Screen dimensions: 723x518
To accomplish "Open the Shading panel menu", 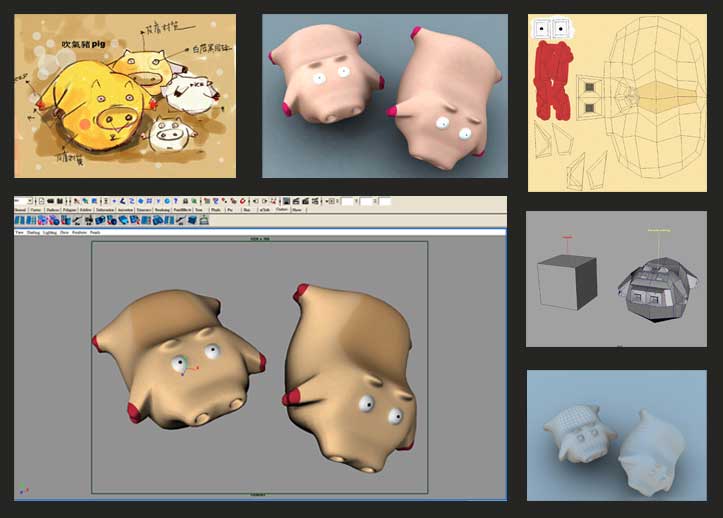I will click(34, 232).
